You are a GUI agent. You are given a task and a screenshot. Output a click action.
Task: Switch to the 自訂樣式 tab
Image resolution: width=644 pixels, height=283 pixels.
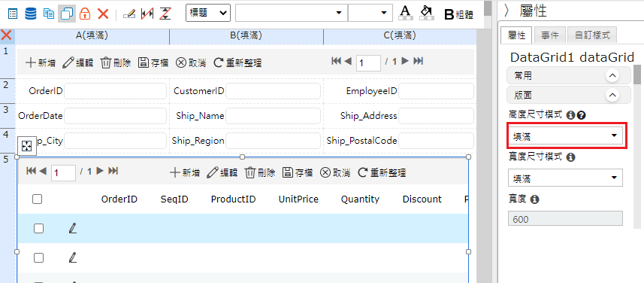(592, 35)
